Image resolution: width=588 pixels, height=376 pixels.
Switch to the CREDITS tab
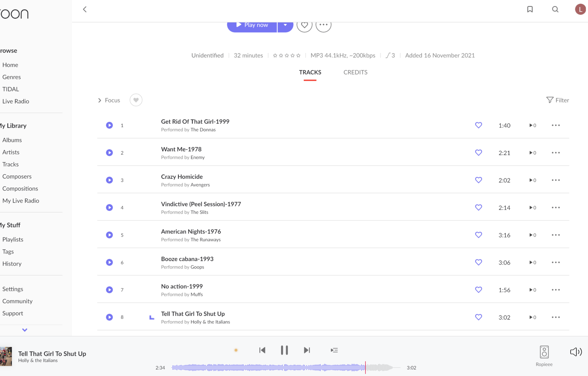tap(355, 72)
